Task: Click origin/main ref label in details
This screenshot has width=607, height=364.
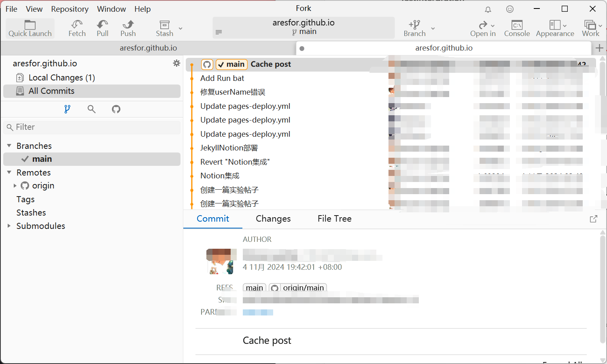Action: 298,288
